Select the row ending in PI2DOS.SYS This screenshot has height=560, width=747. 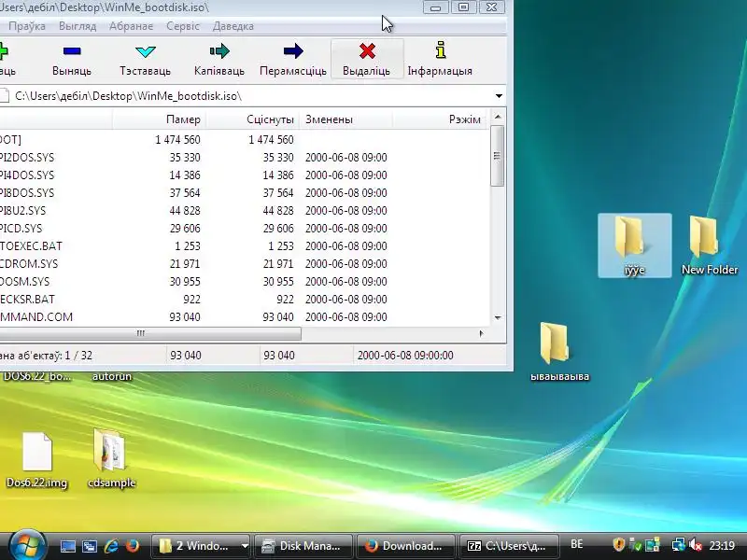pos(244,158)
